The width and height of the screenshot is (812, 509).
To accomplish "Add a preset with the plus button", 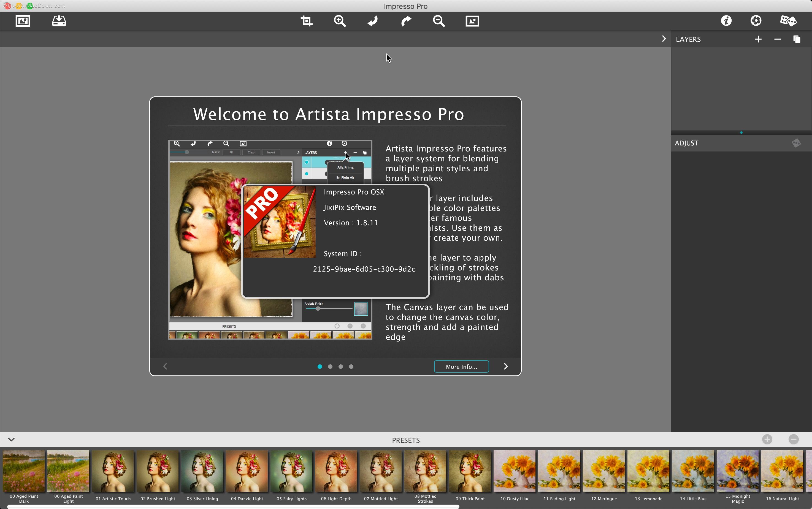I will click(767, 439).
